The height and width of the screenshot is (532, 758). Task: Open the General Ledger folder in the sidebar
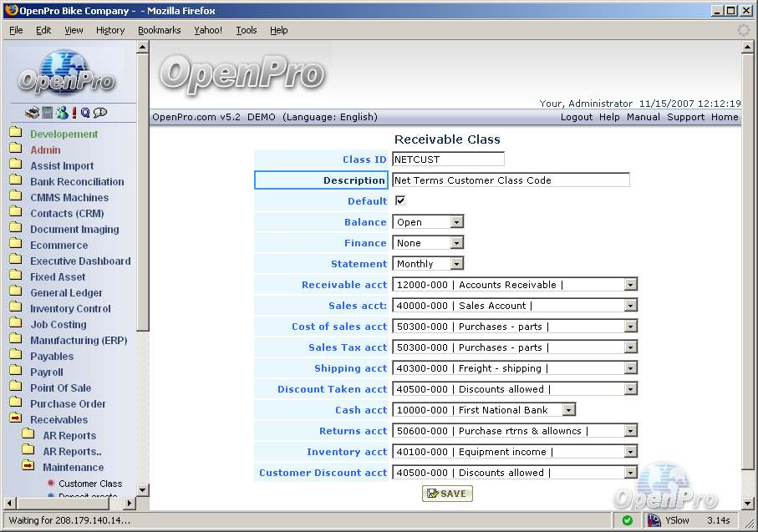(x=66, y=293)
